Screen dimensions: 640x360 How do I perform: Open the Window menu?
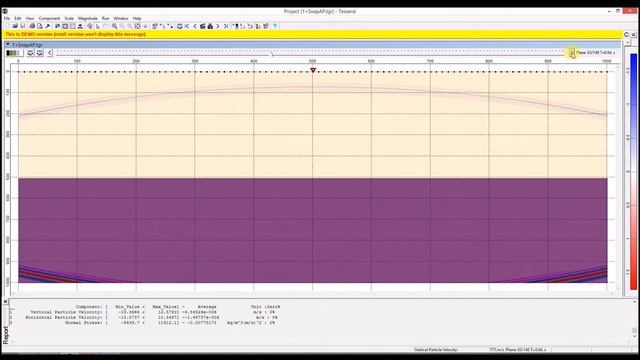[x=120, y=18]
